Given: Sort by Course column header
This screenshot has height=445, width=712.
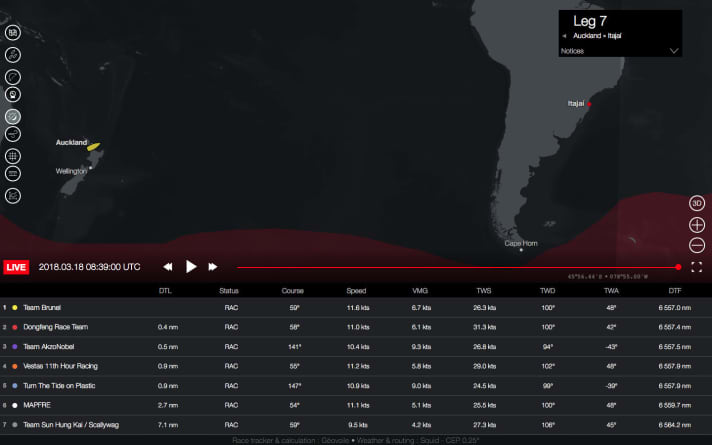Looking at the screenshot, I should click(292, 291).
